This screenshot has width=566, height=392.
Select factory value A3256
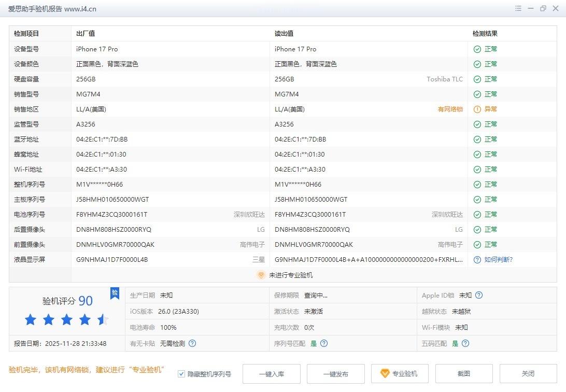86,124
